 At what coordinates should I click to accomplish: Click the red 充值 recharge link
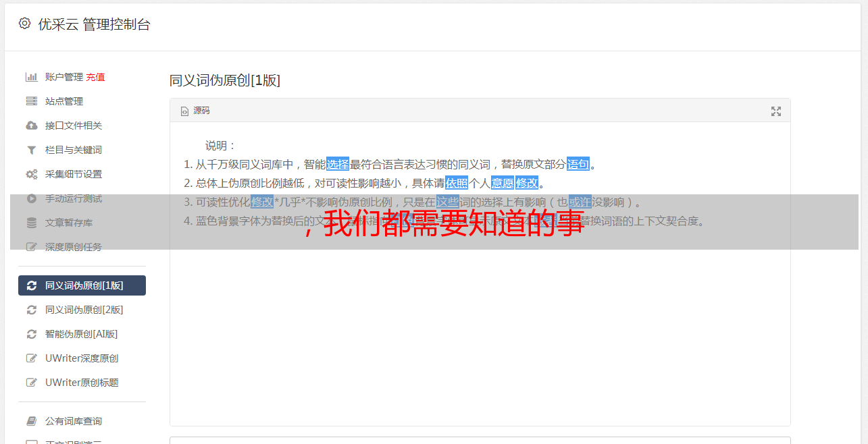point(95,77)
